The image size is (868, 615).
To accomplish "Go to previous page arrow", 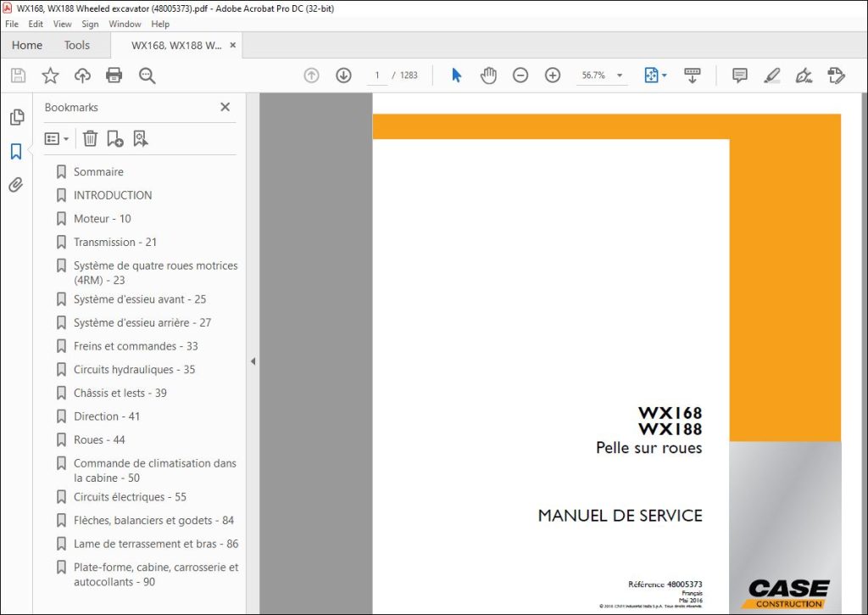I will point(312,75).
